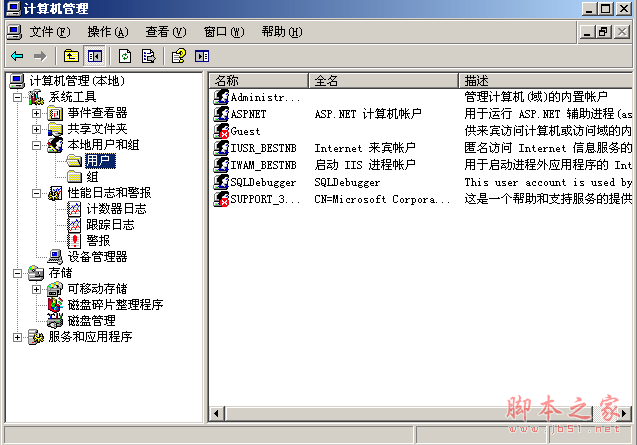Viewport: 637px width, 445px height.
Task: Select the 警报 alerts node
Action: click(x=98, y=241)
